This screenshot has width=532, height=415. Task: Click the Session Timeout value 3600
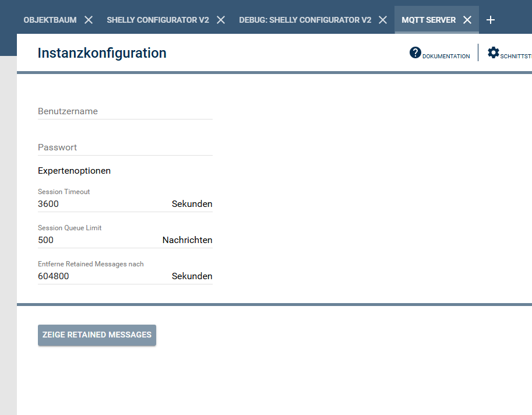(48, 204)
